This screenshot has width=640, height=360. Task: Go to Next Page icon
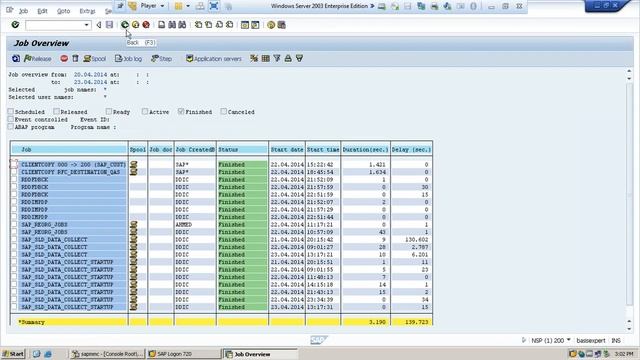point(219,25)
